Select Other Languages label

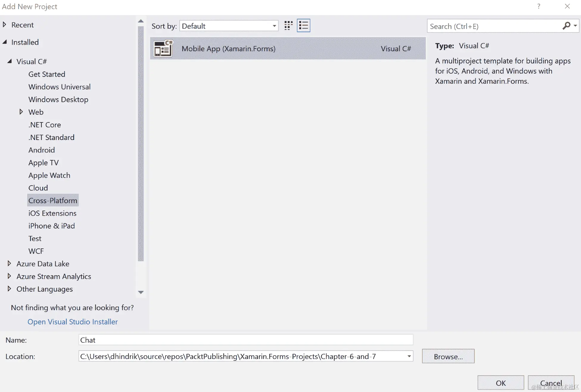pyautogui.click(x=45, y=289)
